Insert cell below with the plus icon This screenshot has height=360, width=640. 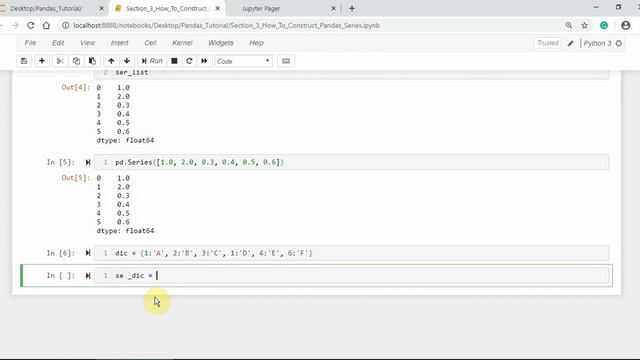42,61
